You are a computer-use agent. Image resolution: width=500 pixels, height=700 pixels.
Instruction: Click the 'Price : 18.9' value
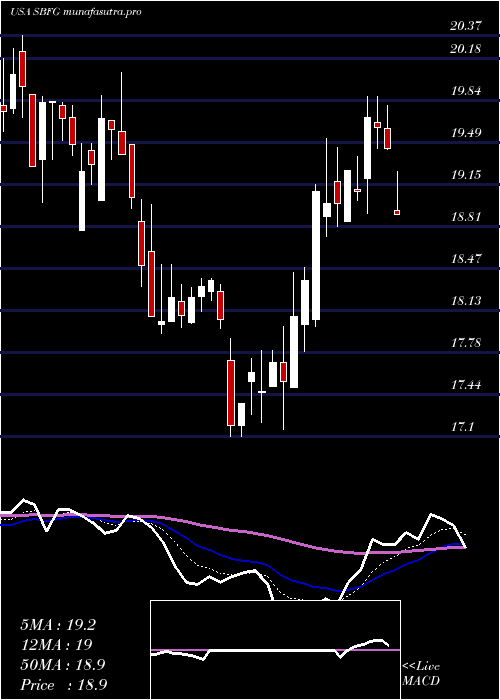[x=63, y=685]
